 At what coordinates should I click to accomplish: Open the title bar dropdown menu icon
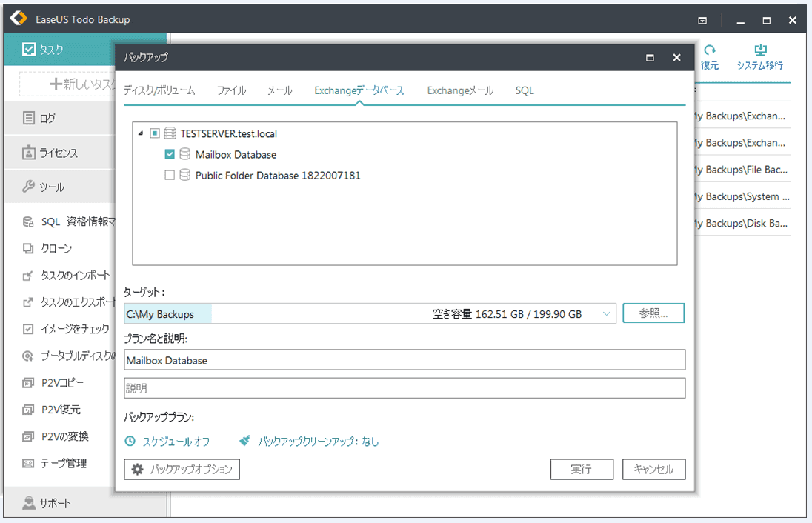702,20
